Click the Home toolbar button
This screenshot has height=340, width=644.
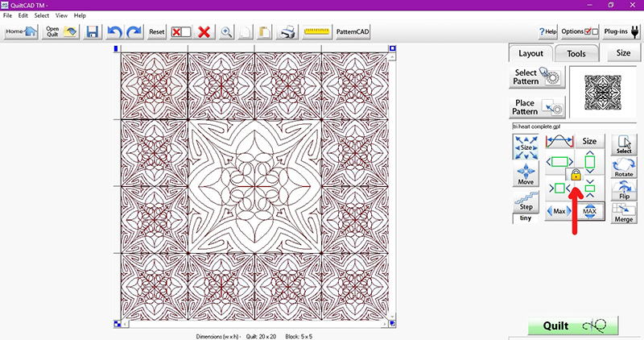coord(22,31)
